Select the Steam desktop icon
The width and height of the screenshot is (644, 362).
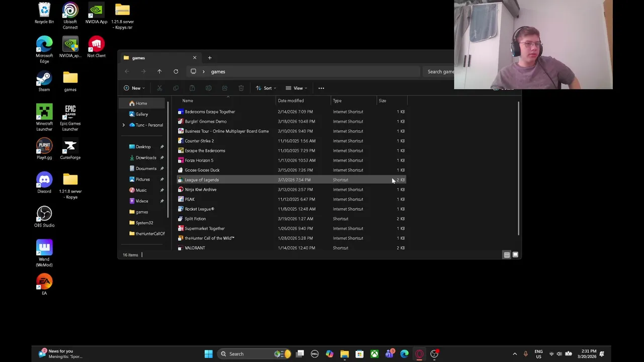tap(44, 81)
